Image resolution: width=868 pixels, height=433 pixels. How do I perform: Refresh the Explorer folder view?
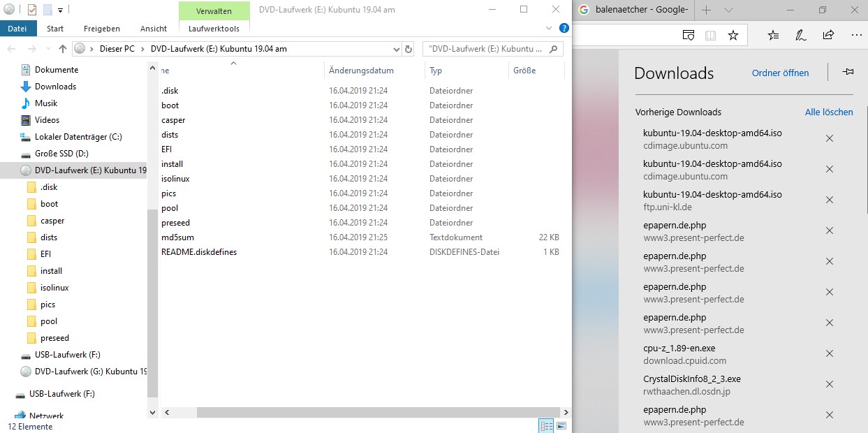pos(409,49)
